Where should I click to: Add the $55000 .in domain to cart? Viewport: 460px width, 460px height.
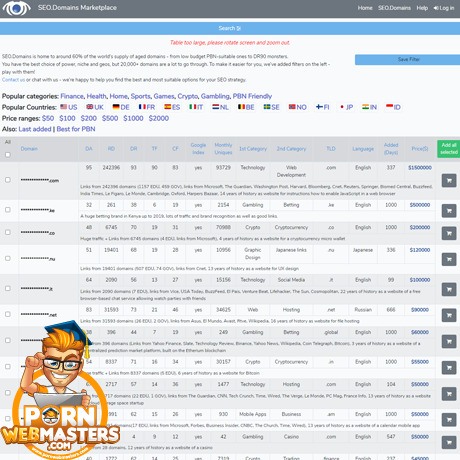(449, 367)
